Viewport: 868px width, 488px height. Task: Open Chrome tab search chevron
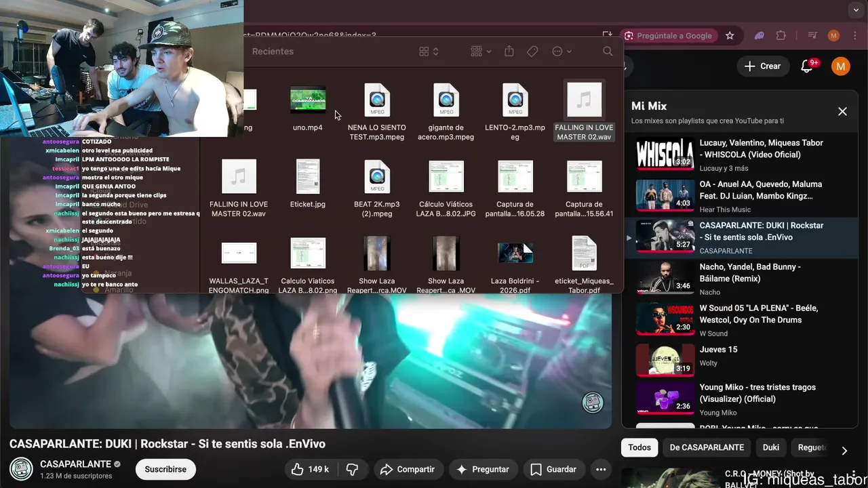[x=855, y=10]
